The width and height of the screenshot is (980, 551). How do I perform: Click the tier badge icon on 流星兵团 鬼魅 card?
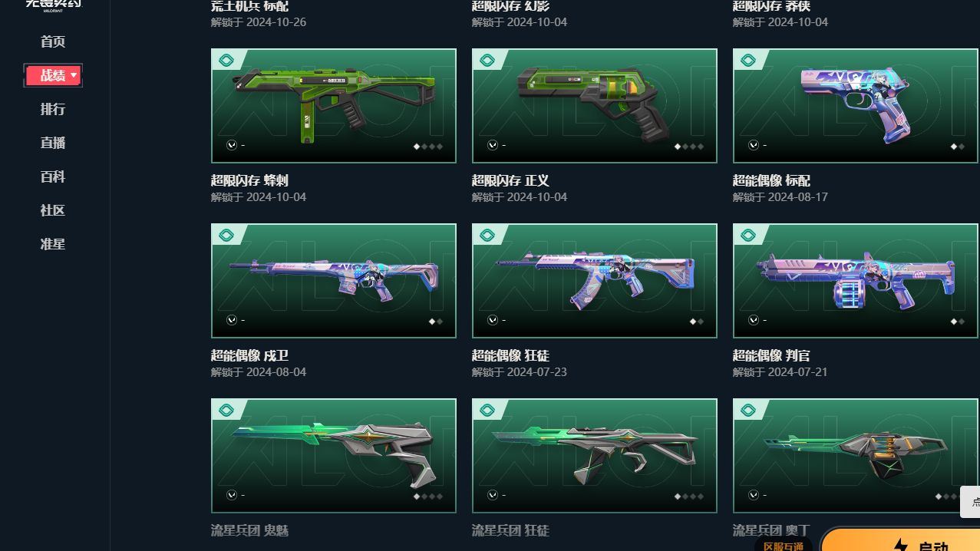tap(226, 410)
